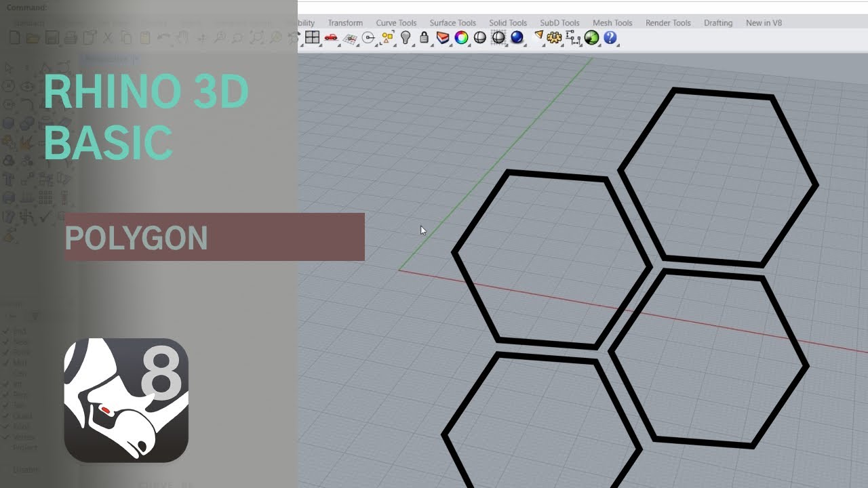Enable the Cen osnap checkbox
This screenshot has height=488, width=868.
click(6, 373)
